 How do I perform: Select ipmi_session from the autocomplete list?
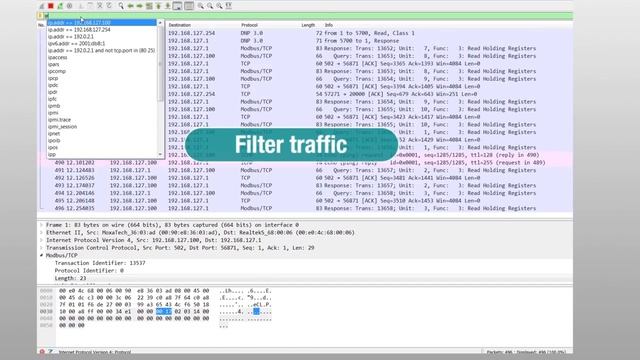pyautogui.click(x=102, y=127)
